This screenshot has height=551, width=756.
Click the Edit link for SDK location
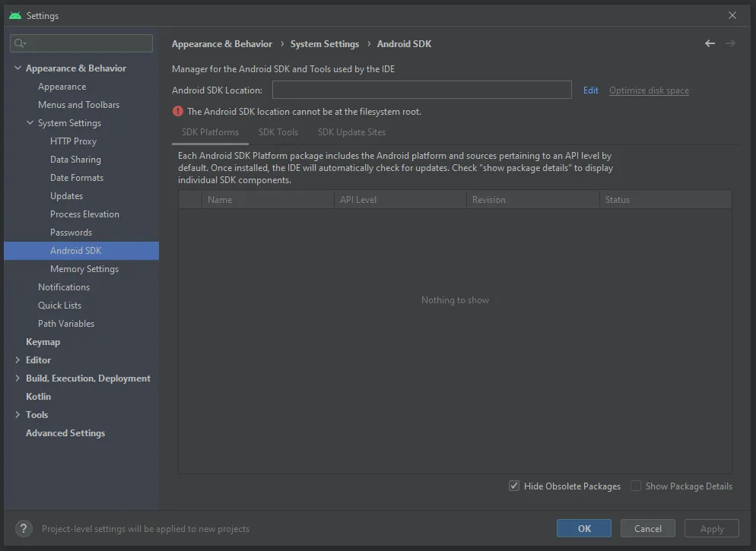pyautogui.click(x=591, y=90)
